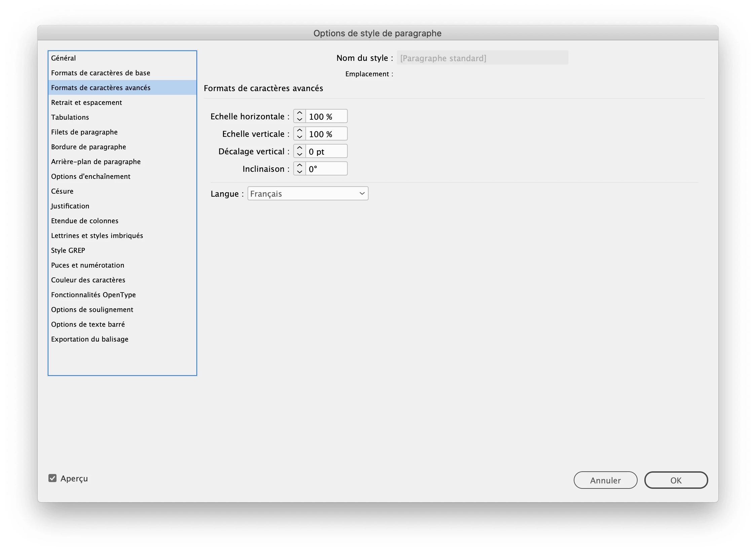This screenshot has height=552, width=756.
Task: Click down arrow of Echelle horizontale stepper
Action: (x=299, y=120)
